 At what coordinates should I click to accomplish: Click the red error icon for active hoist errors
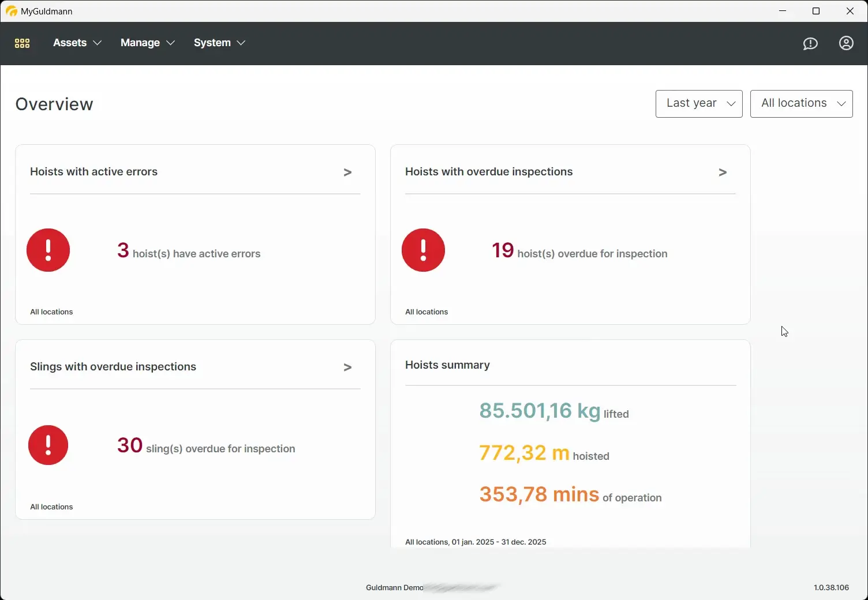point(48,250)
